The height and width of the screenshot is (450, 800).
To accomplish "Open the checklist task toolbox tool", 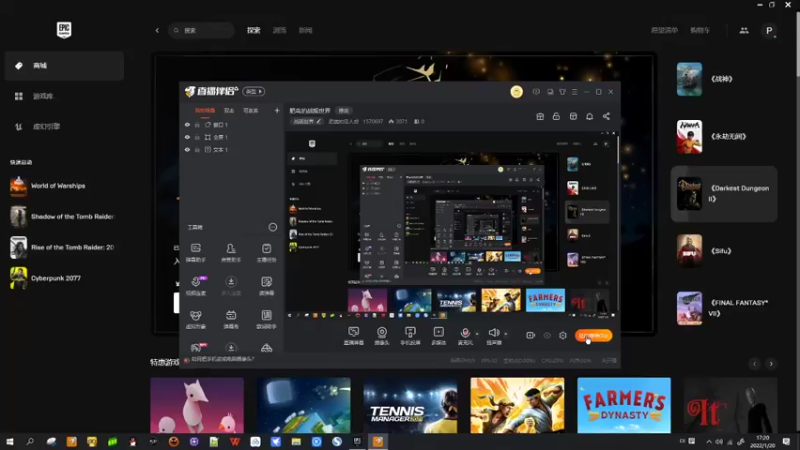I will 266,253.
